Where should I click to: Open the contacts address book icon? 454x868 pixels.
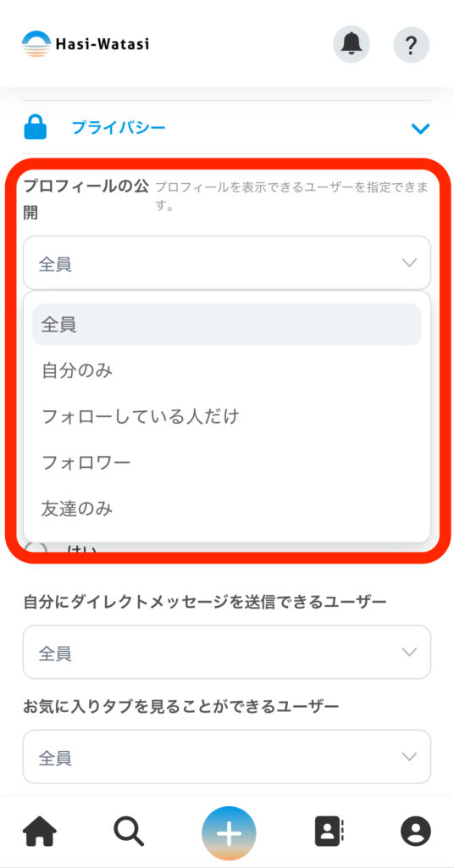tap(329, 832)
